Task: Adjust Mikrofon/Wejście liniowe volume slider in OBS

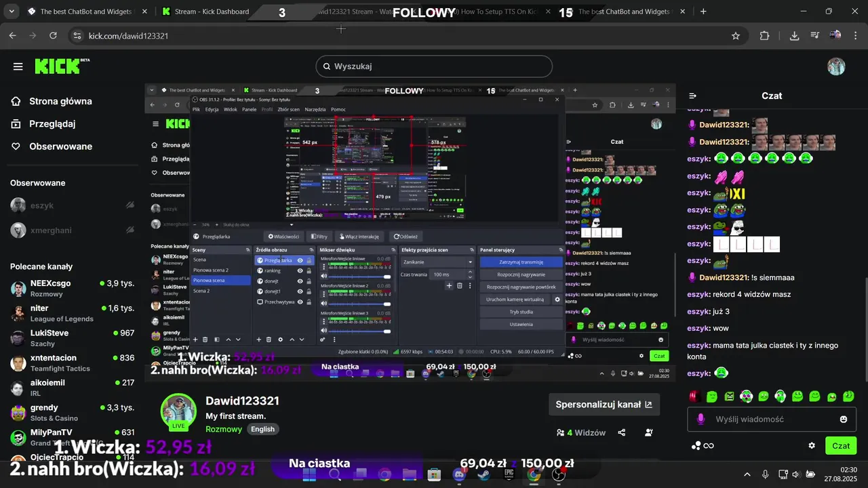Action: (x=359, y=277)
